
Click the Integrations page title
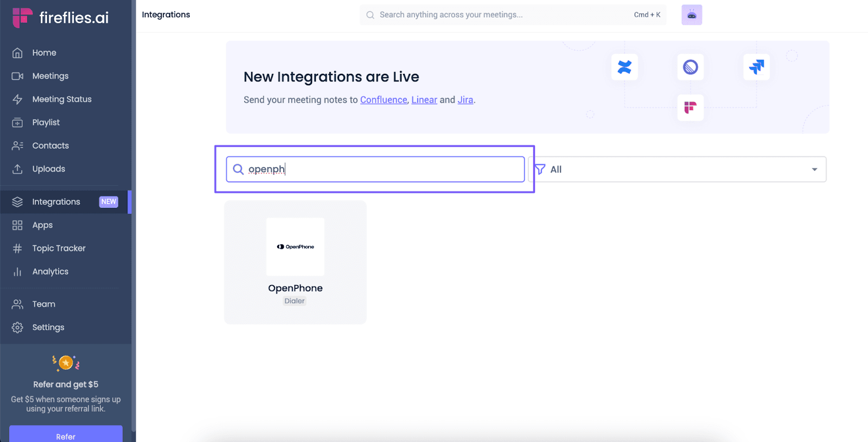point(166,15)
